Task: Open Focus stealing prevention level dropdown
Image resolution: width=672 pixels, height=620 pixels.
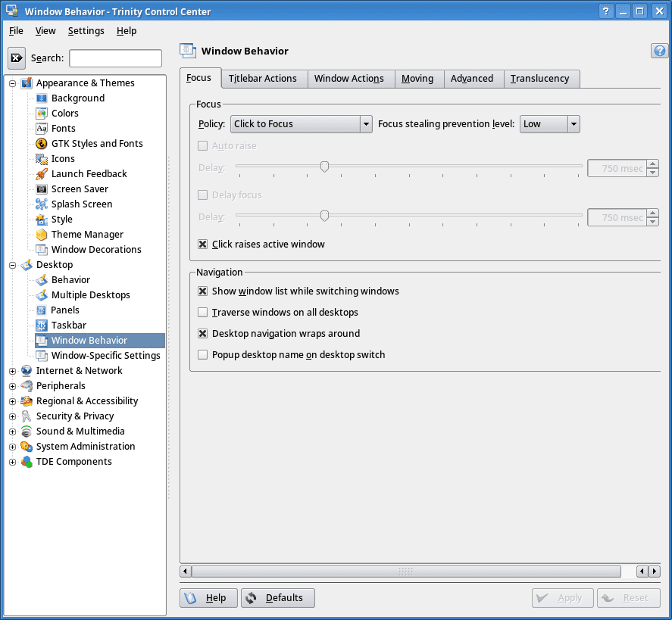Action: tap(549, 124)
